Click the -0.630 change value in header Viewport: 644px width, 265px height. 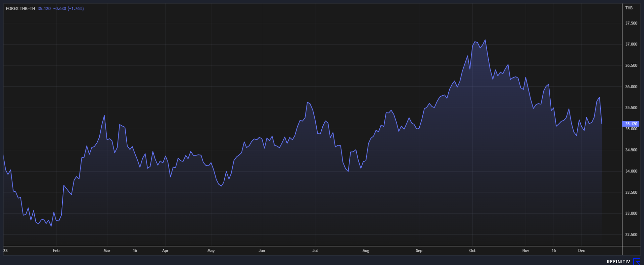click(x=60, y=8)
